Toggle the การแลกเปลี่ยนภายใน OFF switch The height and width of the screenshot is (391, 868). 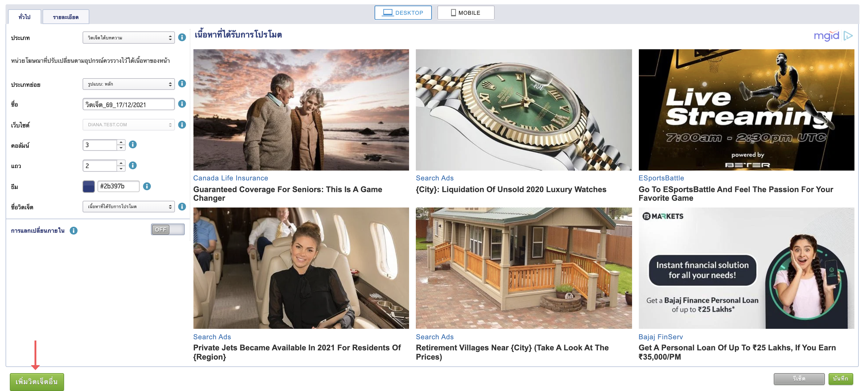168,230
